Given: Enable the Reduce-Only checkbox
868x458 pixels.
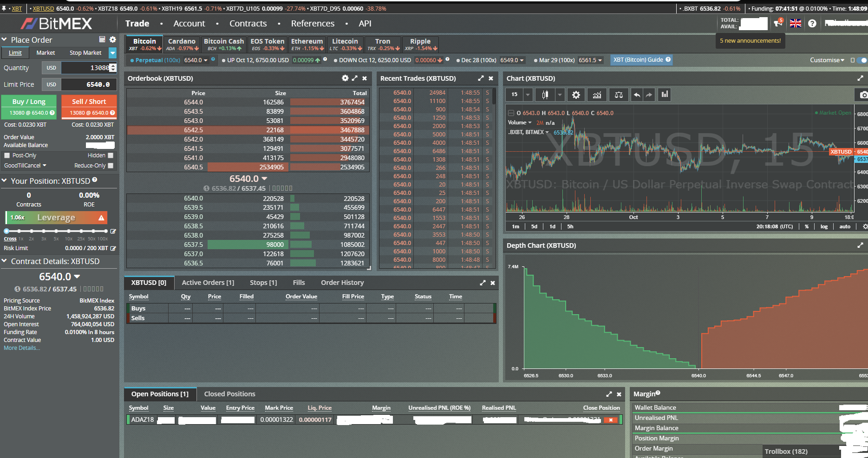Looking at the screenshot, I should pos(111,166).
